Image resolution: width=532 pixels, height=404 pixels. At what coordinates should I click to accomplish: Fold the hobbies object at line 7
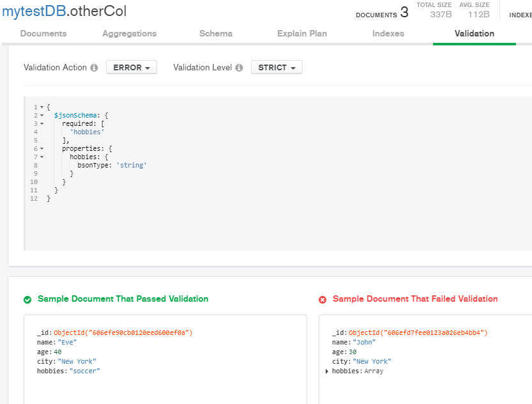pos(42,157)
